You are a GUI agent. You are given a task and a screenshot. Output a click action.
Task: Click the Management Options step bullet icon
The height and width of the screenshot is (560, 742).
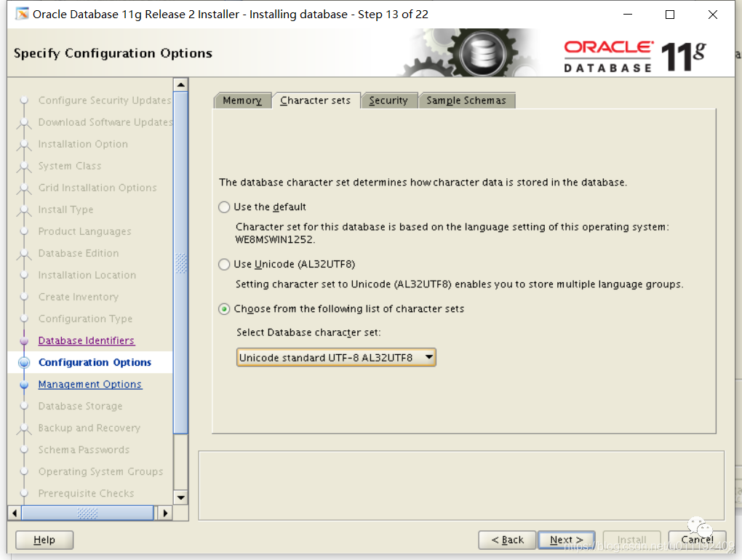point(24,385)
